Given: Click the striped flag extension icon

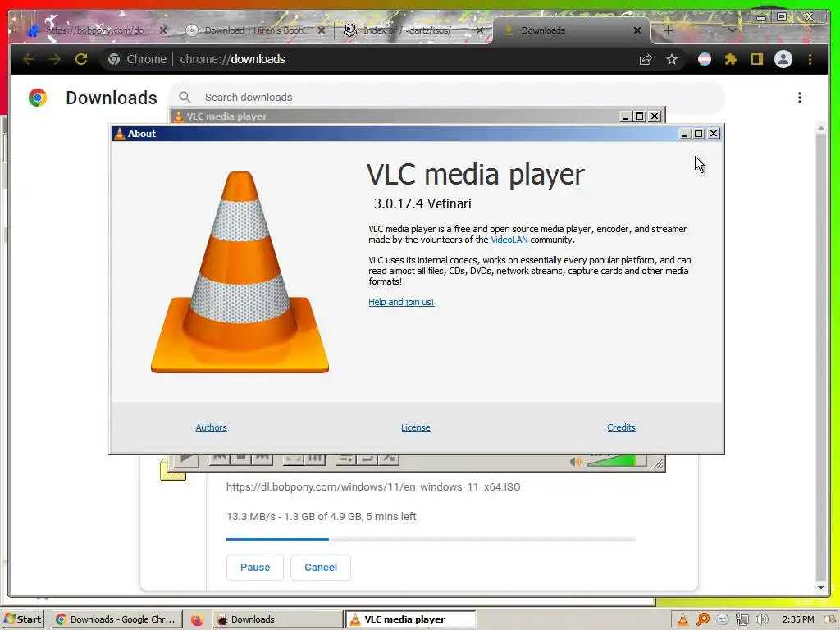Looking at the screenshot, I should pyautogui.click(x=705, y=59).
